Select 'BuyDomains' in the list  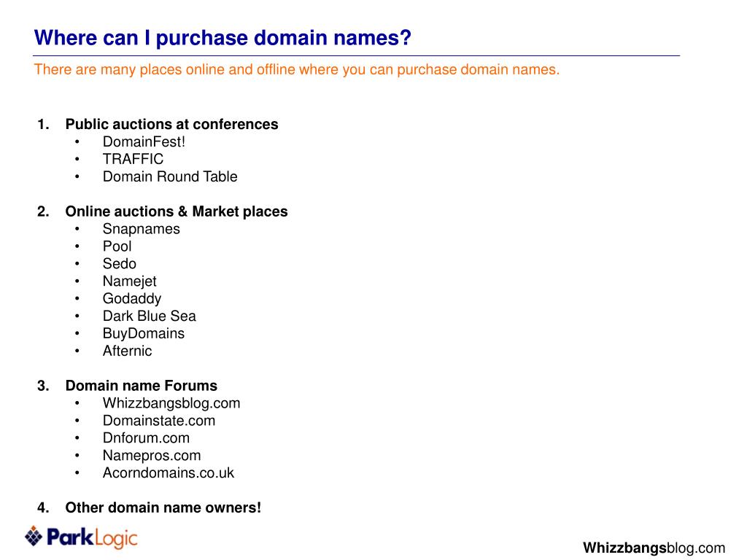coord(144,333)
